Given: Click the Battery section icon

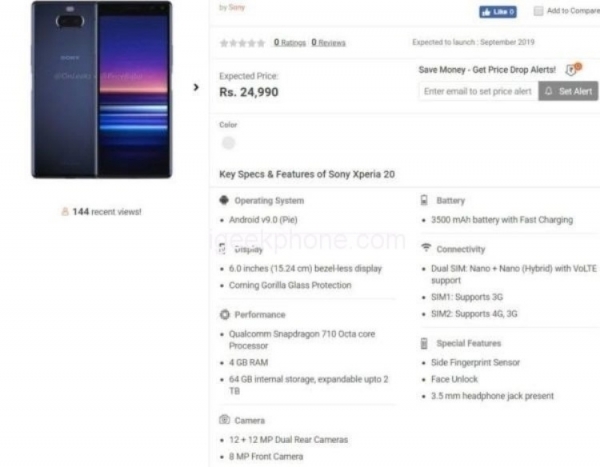Looking at the screenshot, I should pos(425,200).
